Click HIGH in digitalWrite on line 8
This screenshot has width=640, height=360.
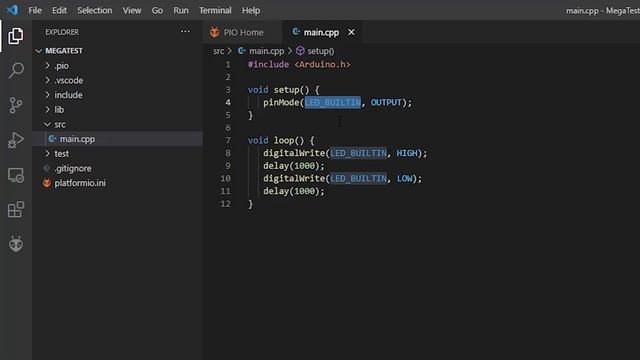[x=407, y=153]
